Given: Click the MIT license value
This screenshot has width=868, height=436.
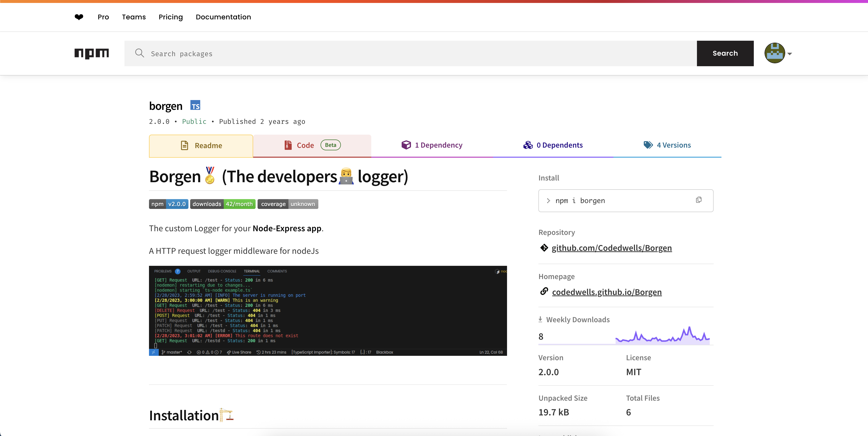Looking at the screenshot, I should 633,372.
